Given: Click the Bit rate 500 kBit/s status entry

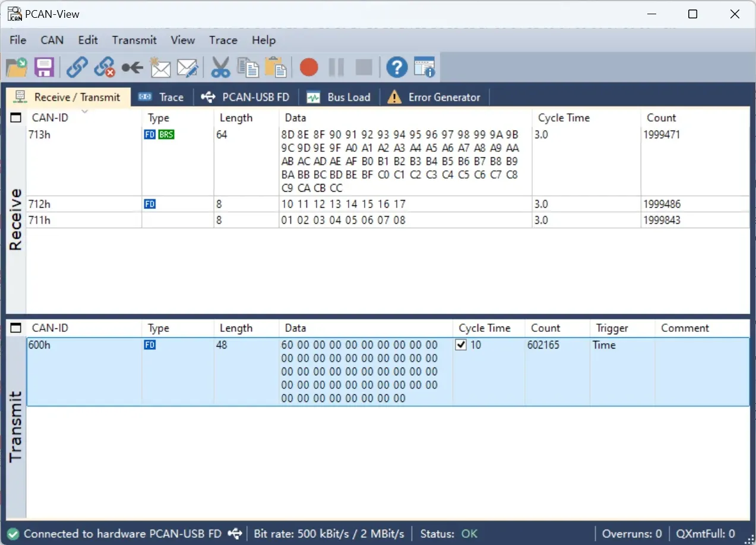Looking at the screenshot, I should coord(329,534).
